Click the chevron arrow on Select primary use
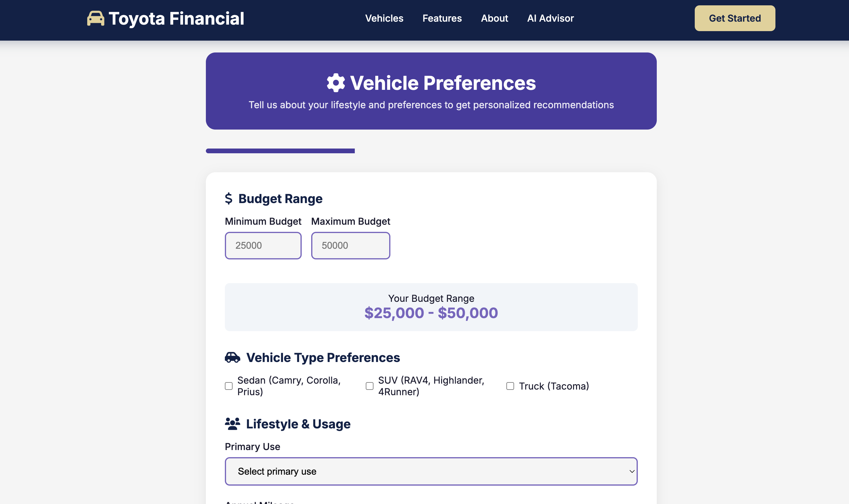The height and width of the screenshot is (504, 849). 632,471
